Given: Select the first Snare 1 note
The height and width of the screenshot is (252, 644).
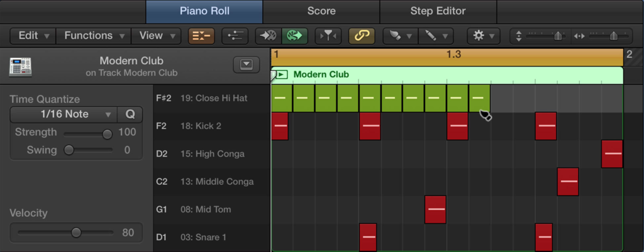Looking at the screenshot, I should pos(368,237).
